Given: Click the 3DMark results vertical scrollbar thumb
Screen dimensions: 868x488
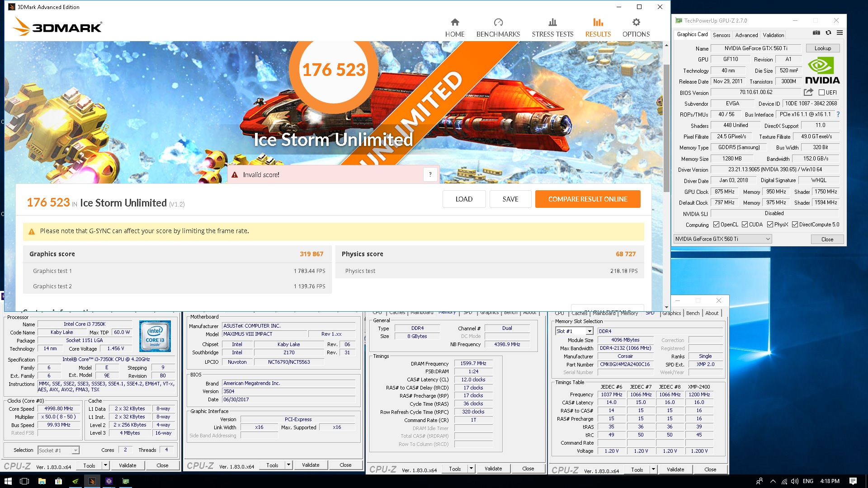Looking at the screenshot, I should tap(666, 128).
